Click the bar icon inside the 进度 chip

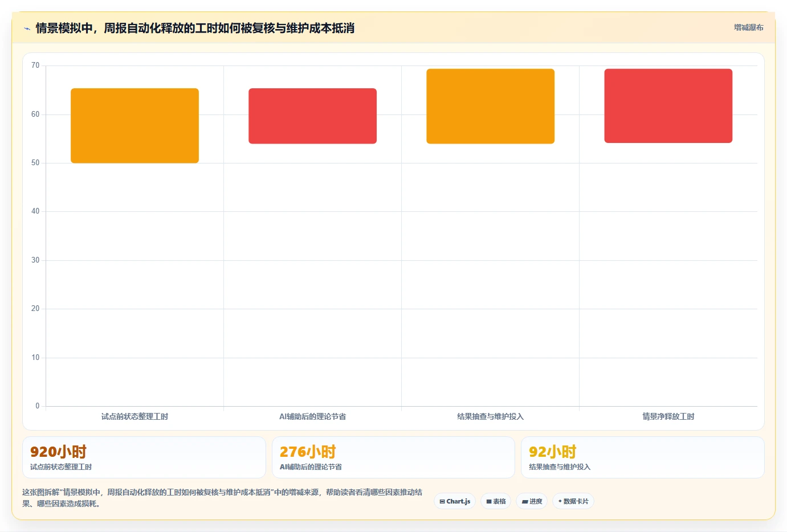(x=525, y=502)
